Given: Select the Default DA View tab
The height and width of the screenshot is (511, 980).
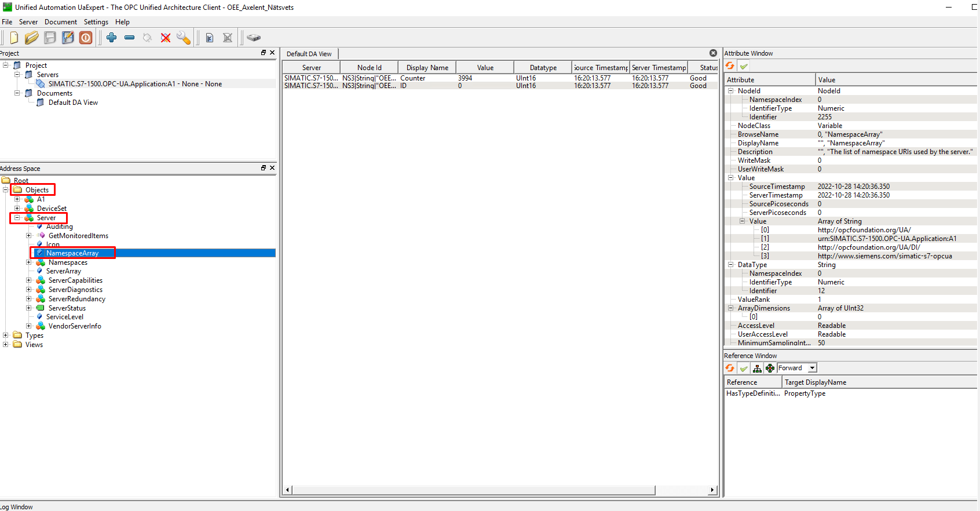Looking at the screenshot, I should pyautogui.click(x=309, y=54).
